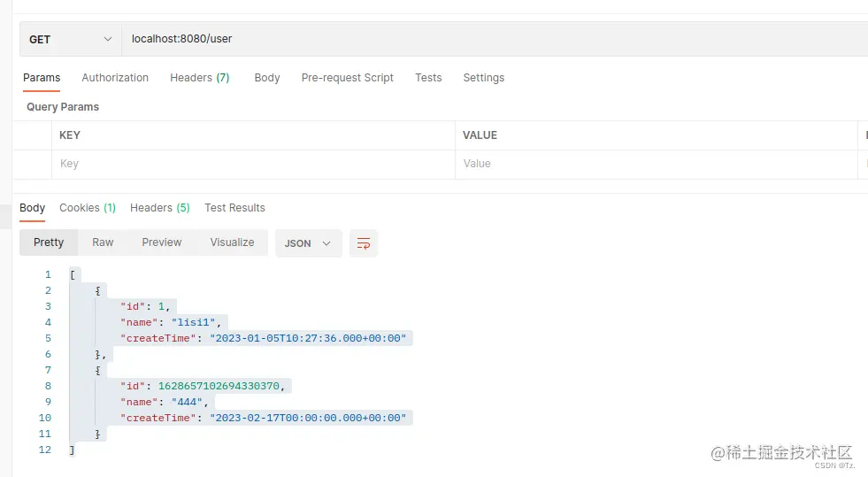Click line number 12 in the response

[45, 450]
